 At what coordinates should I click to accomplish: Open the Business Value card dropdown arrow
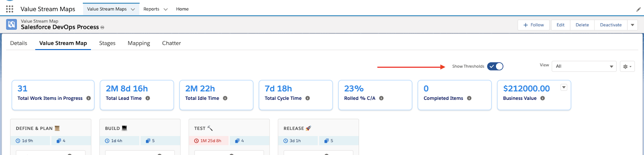pyautogui.click(x=564, y=87)
